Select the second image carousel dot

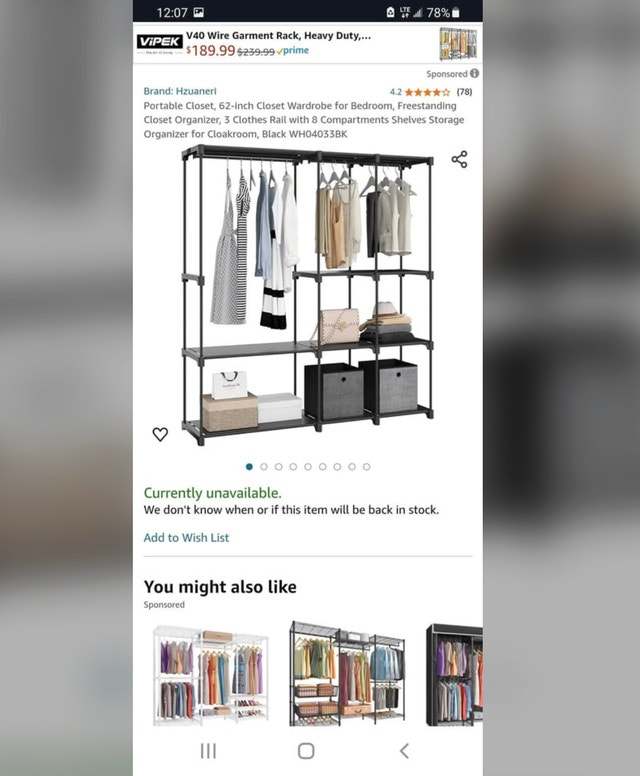tap(264, 467)
